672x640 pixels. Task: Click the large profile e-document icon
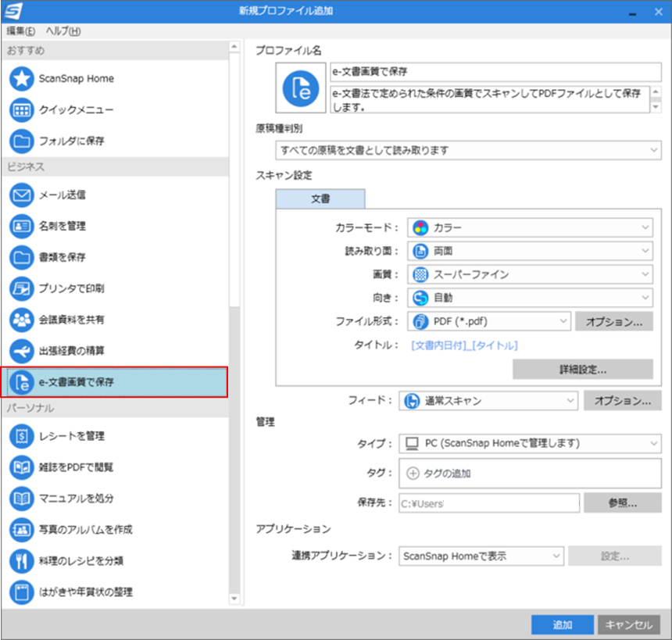point(301,88)
